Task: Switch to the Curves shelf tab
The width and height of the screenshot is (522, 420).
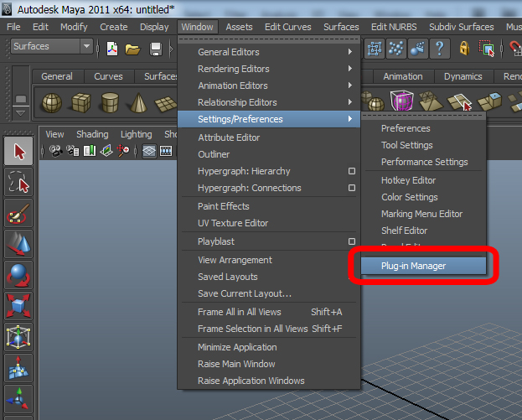Action: pos(109,76)
